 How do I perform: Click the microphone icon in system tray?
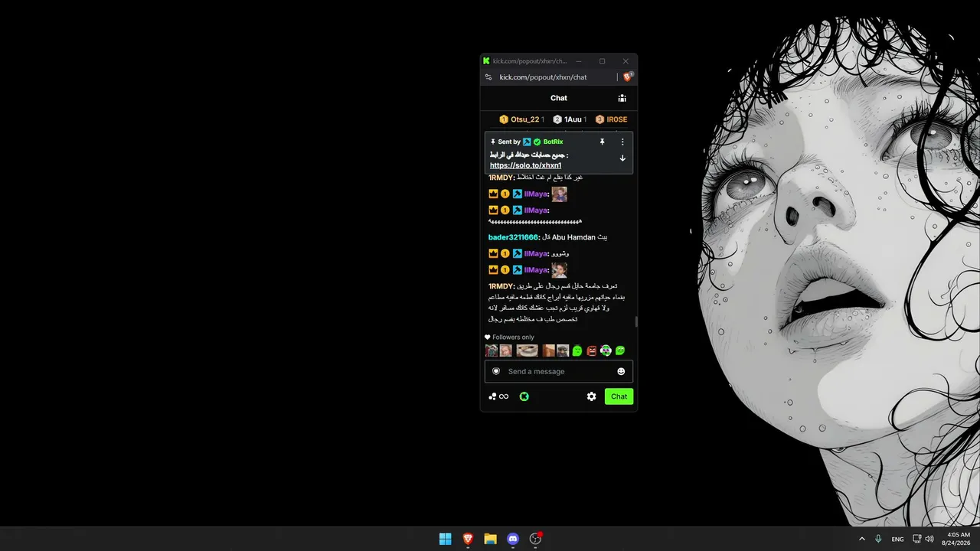pyautogui.click(x=878, y=539)
